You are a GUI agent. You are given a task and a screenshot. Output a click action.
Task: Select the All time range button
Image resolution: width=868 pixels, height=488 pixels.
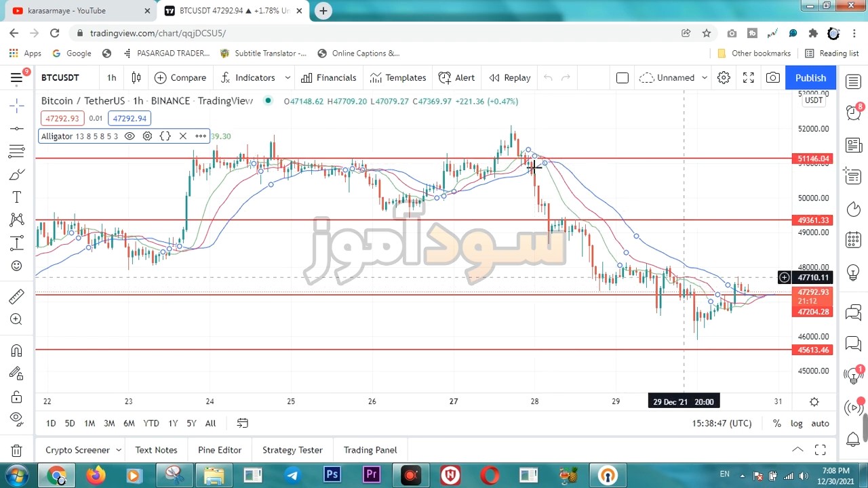click(210, 424)
